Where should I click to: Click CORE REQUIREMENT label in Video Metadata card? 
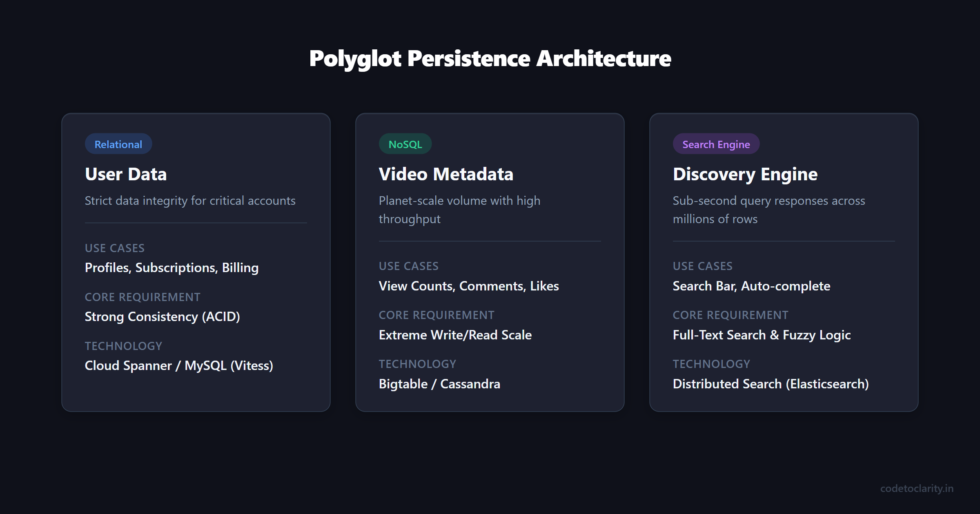pos(437,315)
